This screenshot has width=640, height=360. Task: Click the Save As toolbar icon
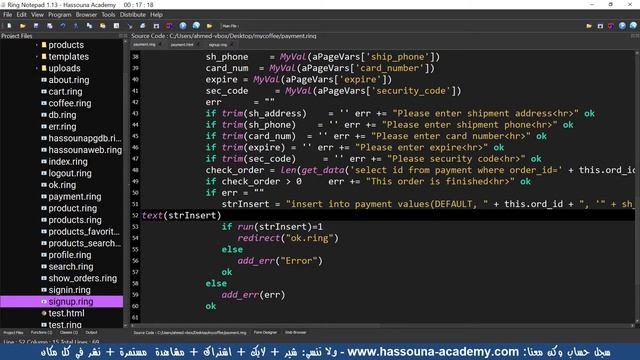point(49,26)
